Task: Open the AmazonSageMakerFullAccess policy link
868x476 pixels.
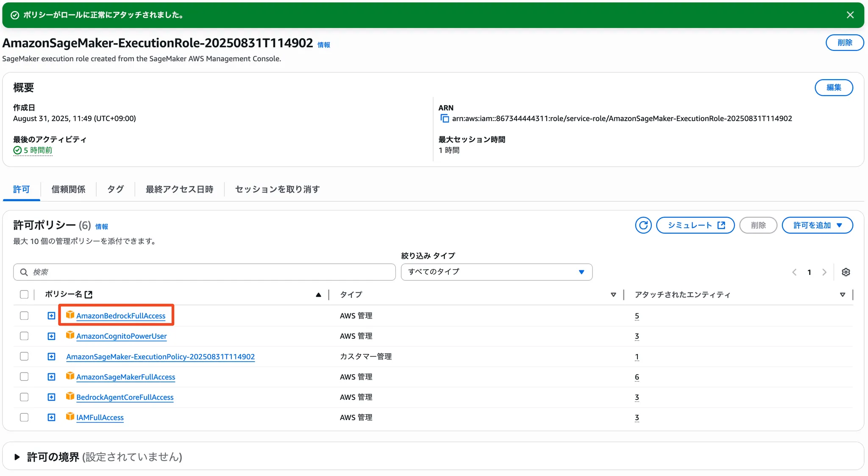Action: [x=125, y=377]
